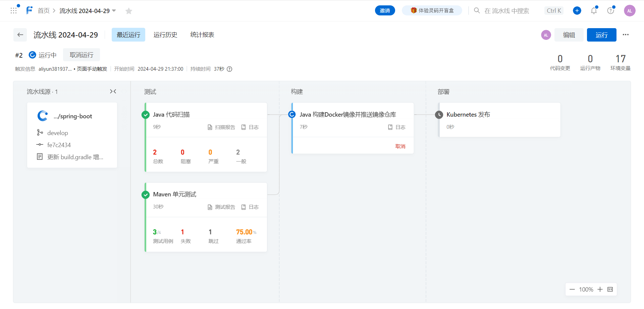Click the 测试用例 3/4 value
The image size is (644, 309).
pos(157,232)
